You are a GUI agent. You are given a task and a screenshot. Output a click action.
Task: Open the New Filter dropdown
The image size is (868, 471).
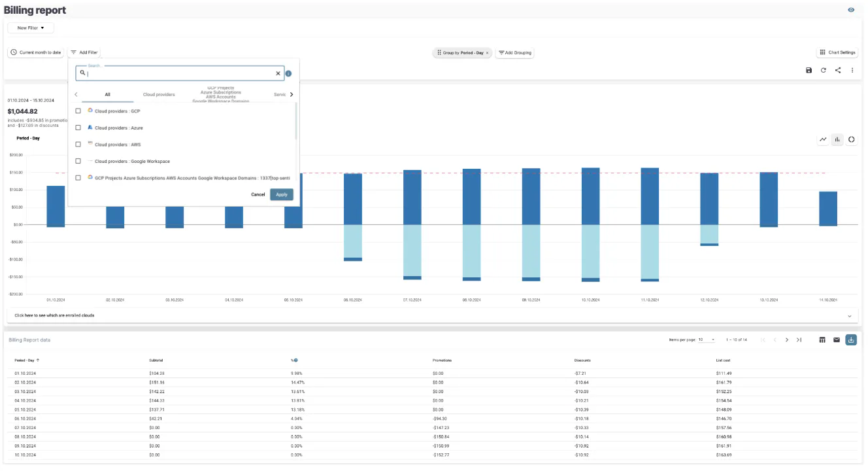pyautogui.click(x=31, y=28)
